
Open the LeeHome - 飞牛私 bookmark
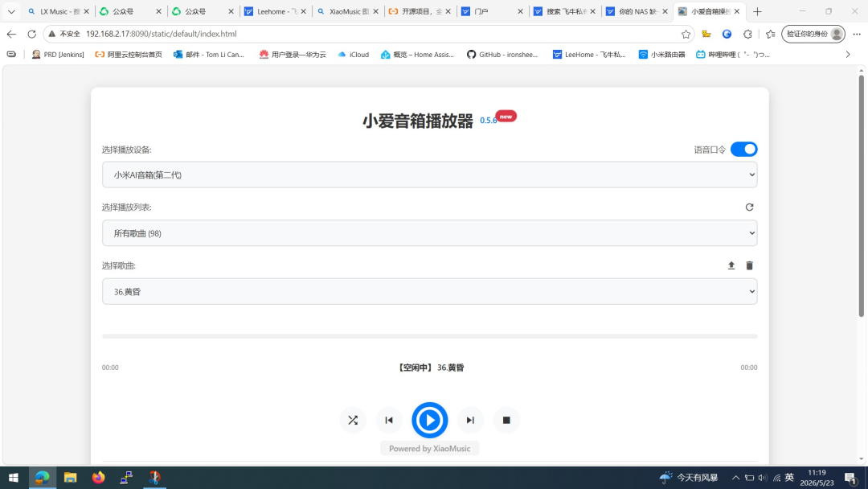[590, 54]
